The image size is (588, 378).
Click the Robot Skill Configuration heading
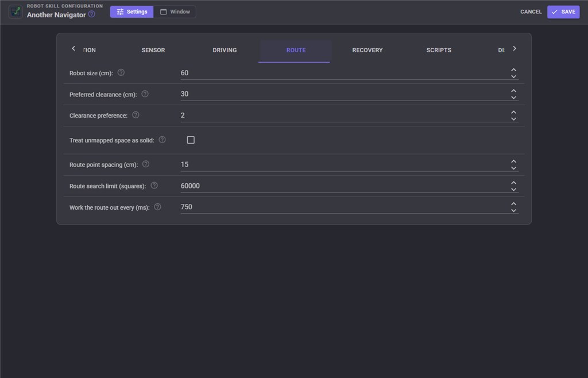point(64,6)
